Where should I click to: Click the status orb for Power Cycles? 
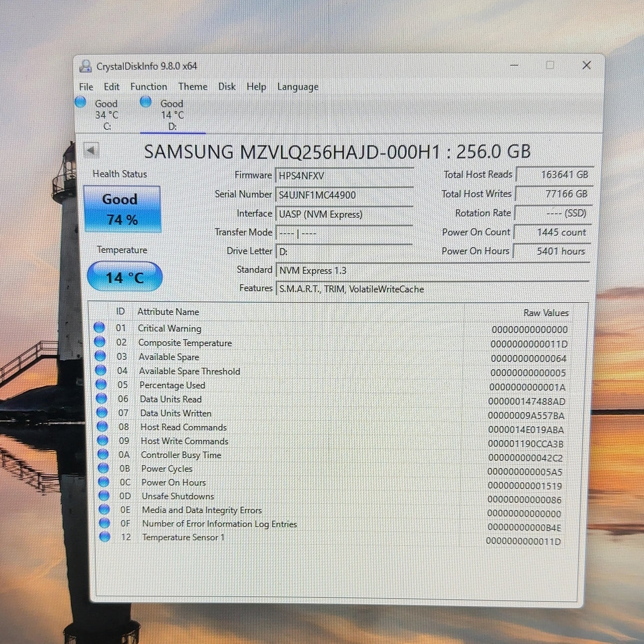coord(103,468)
